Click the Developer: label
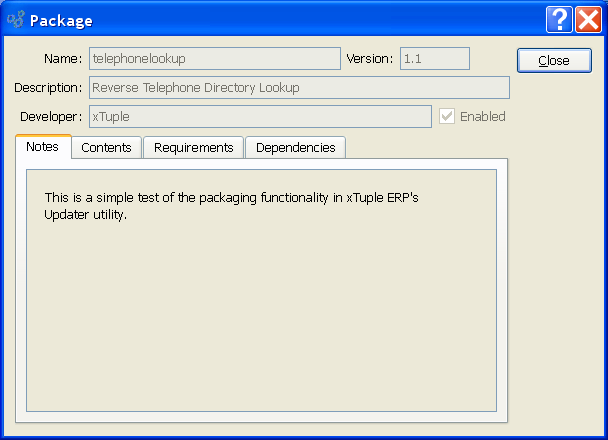Screen dimensions: 608x440 (x=51, y=117)
